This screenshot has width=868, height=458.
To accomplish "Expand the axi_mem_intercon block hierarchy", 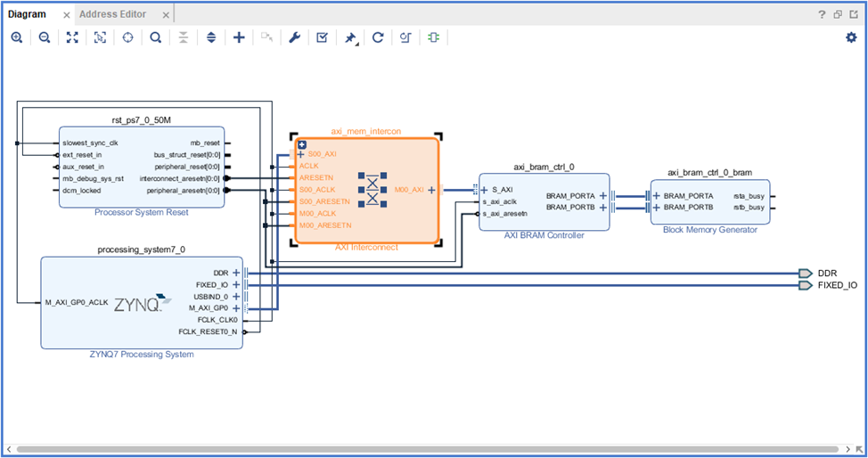I will (x=302, y=144).
